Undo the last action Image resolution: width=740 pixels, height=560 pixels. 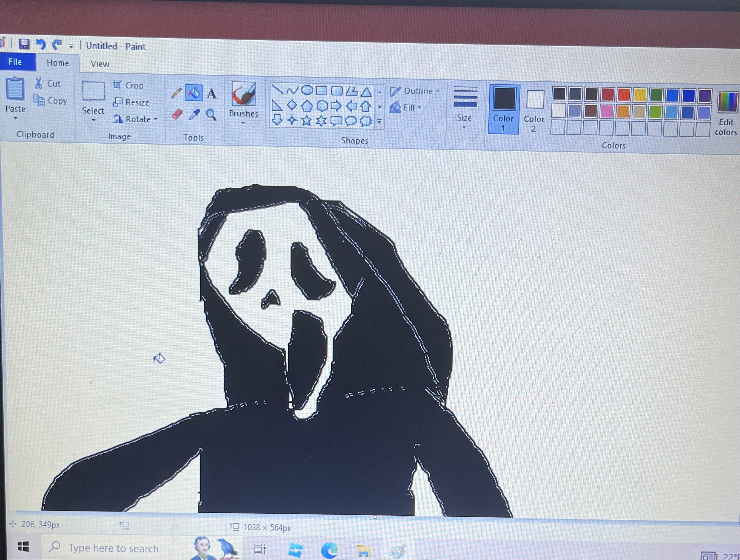click(41, 45)
